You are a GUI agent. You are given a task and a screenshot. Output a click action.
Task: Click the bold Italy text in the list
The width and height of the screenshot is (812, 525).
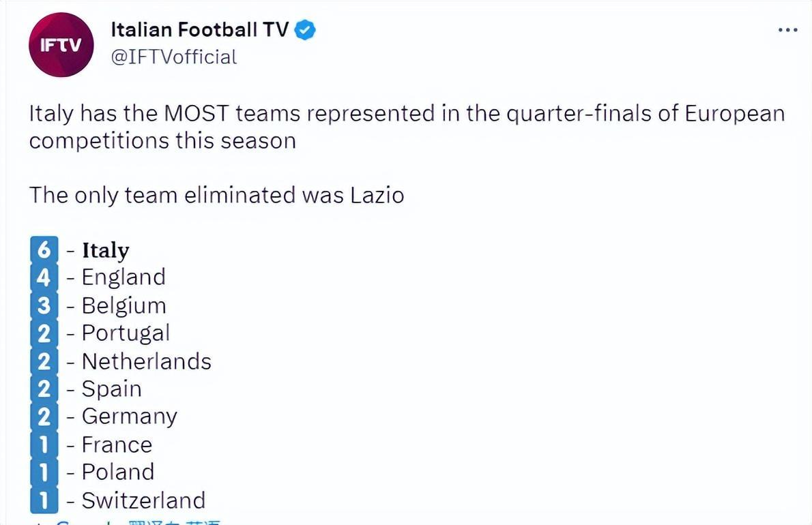105,250
